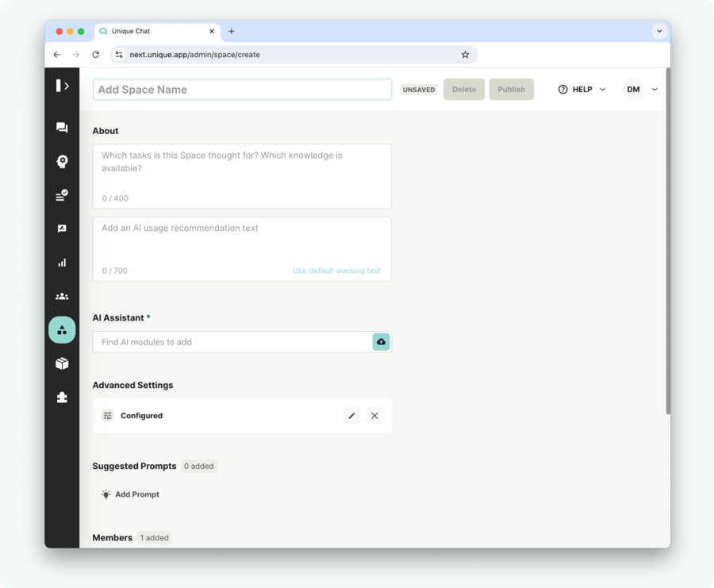Screen dimensions: 714x588
Task: Click the 3D box icon in sidebar
Action: 62,363
